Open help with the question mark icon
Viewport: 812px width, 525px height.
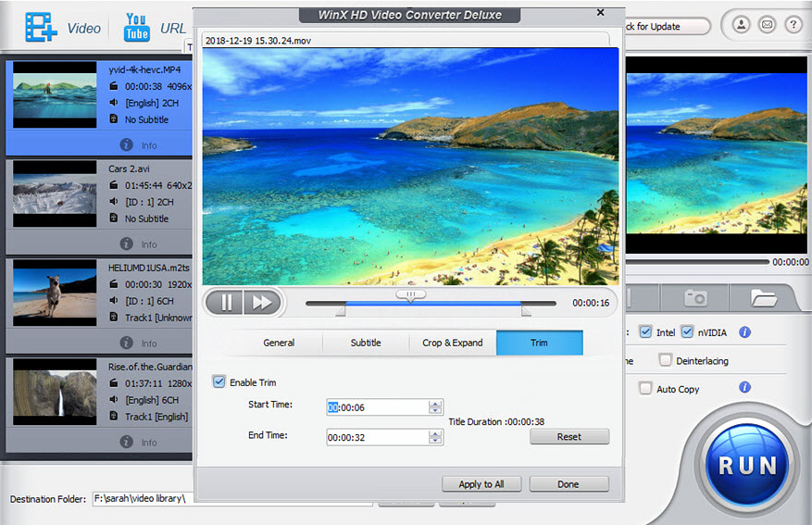793,25
